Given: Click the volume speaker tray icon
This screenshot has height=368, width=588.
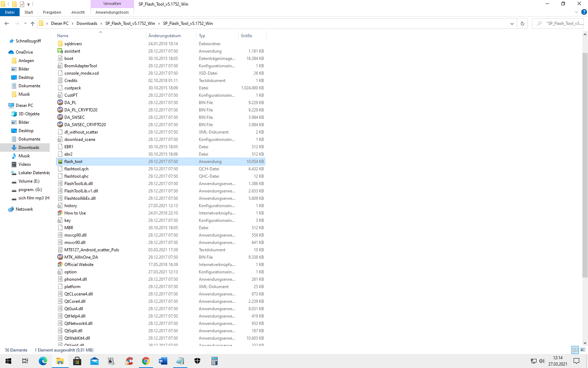Looking at the screenshot, I should tap(542, 361).
